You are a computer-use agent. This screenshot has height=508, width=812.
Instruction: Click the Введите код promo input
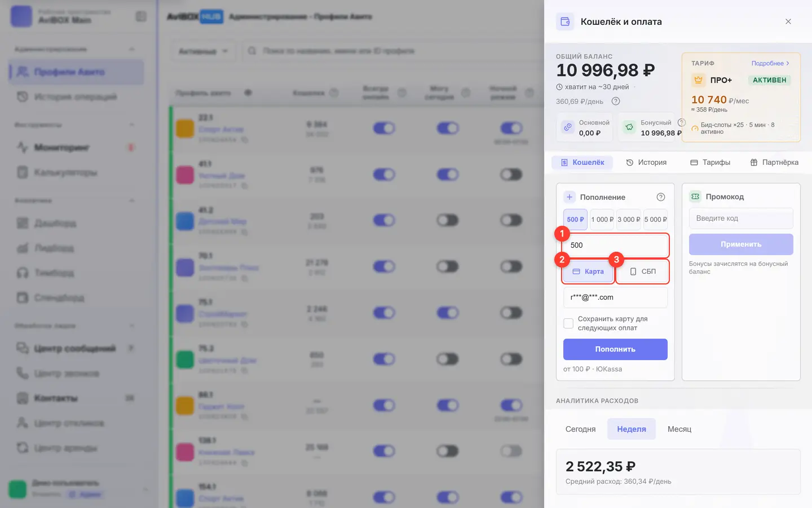(x=741, y=218)
